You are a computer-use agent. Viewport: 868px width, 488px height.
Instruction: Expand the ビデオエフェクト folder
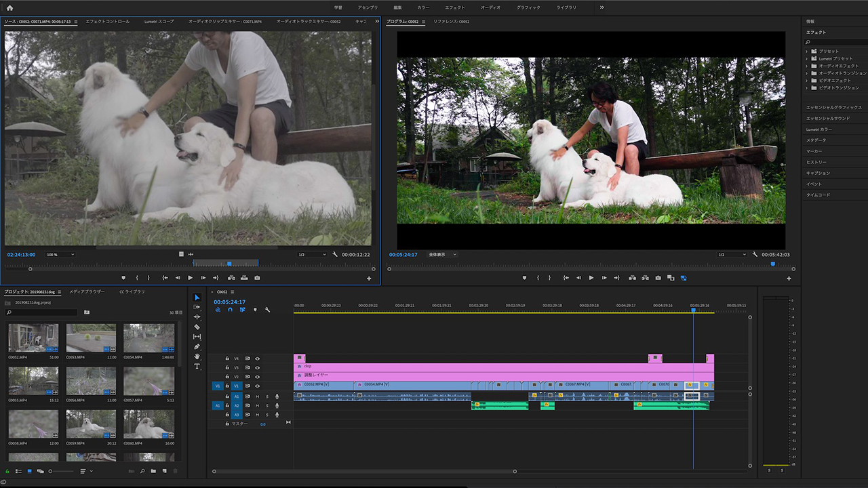click(x=806, y=80)
